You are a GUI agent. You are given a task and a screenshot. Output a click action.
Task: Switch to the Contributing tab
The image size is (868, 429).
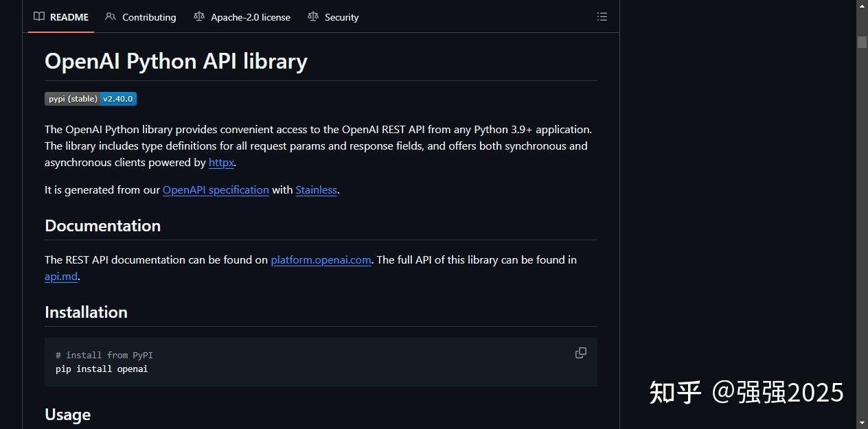pos(141,17)
